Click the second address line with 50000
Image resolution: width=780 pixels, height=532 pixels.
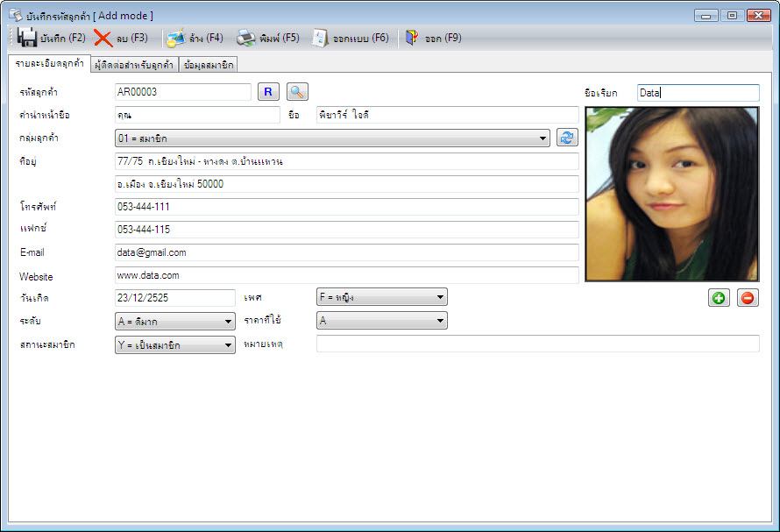[347, 184]
